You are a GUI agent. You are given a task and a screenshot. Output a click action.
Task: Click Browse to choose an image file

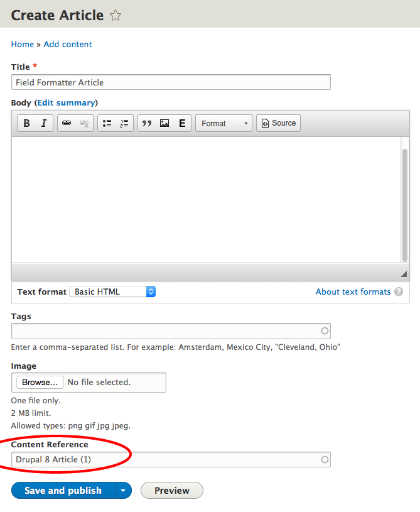[40, 382]
